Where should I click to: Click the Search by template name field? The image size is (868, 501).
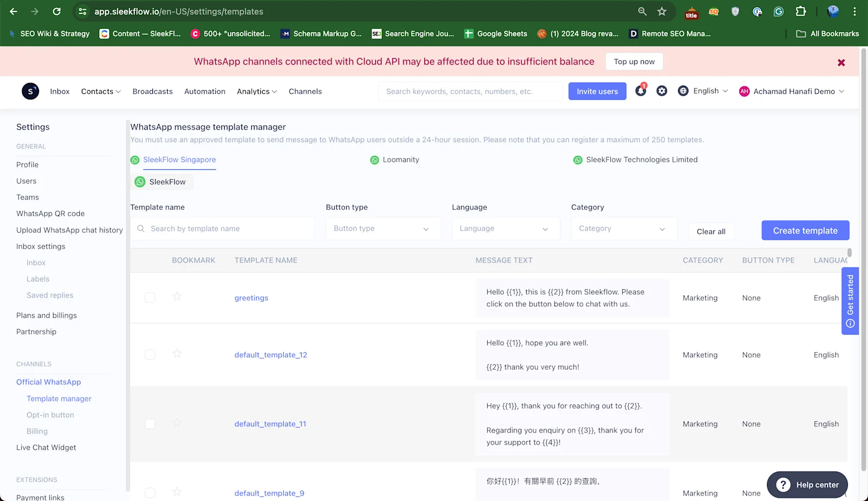pos(222,229)
